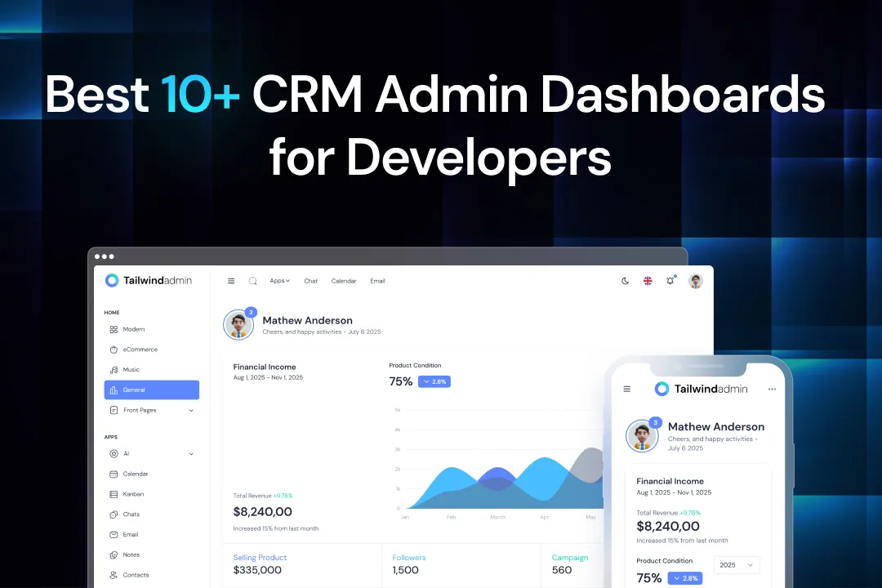
Task: Open the three-dot menu on mobile header
Action: pyautogui.click(x=772, y=390)
